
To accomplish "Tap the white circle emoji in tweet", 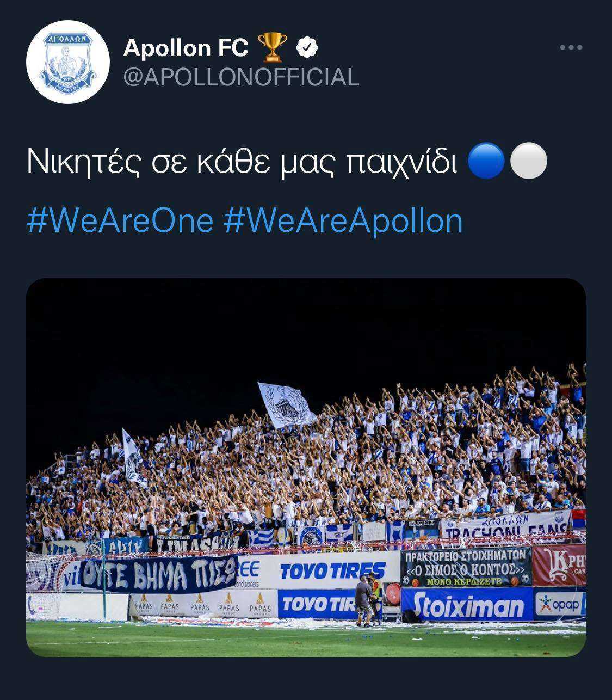I will click(529, 161).
